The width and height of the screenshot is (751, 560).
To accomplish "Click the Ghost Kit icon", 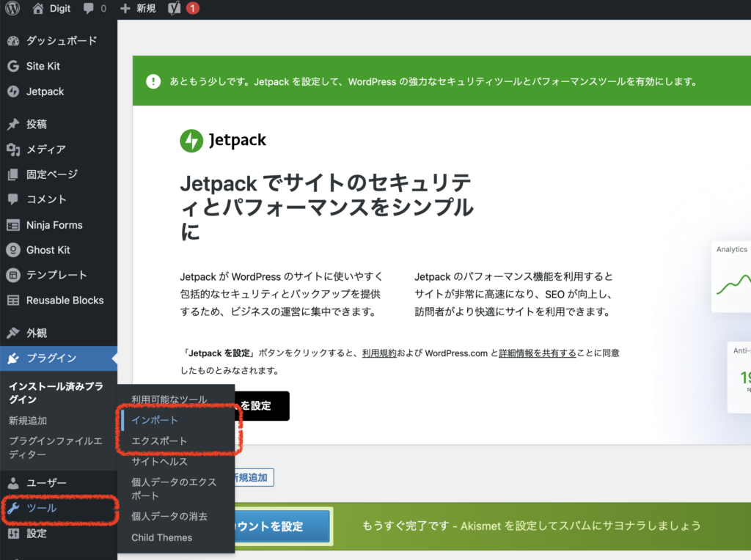I will [x=13, y=250].
